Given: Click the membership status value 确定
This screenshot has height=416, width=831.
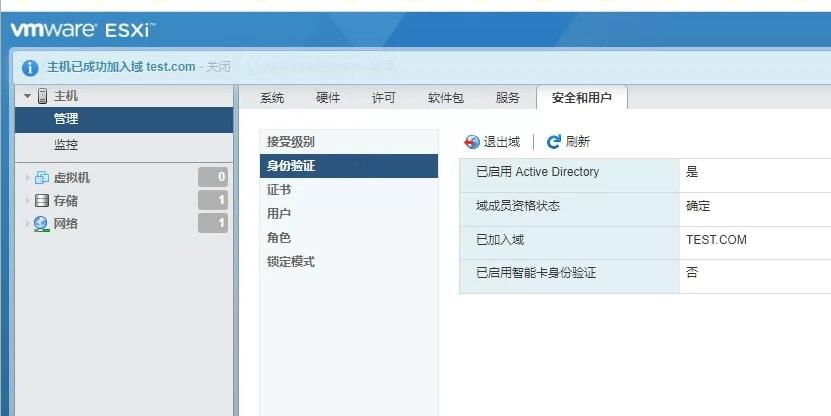Looking at the screenshot, I should click(x=697, y=206).
